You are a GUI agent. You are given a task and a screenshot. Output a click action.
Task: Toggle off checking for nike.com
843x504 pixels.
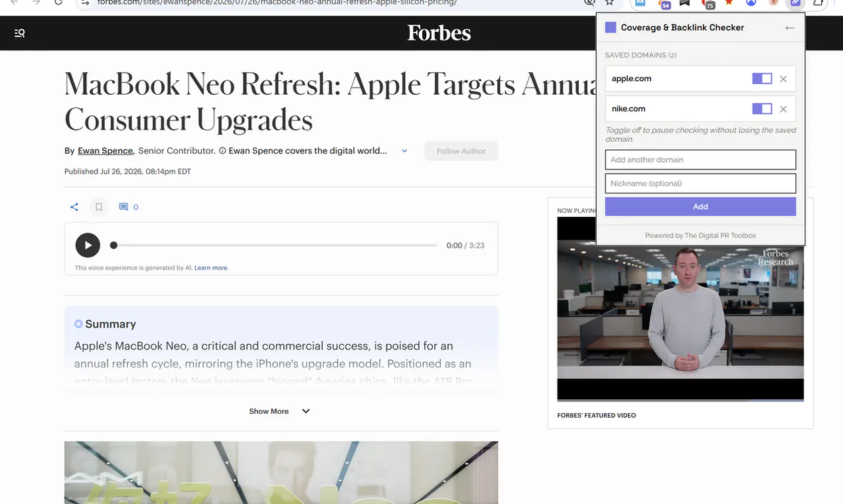click(762, 109)
